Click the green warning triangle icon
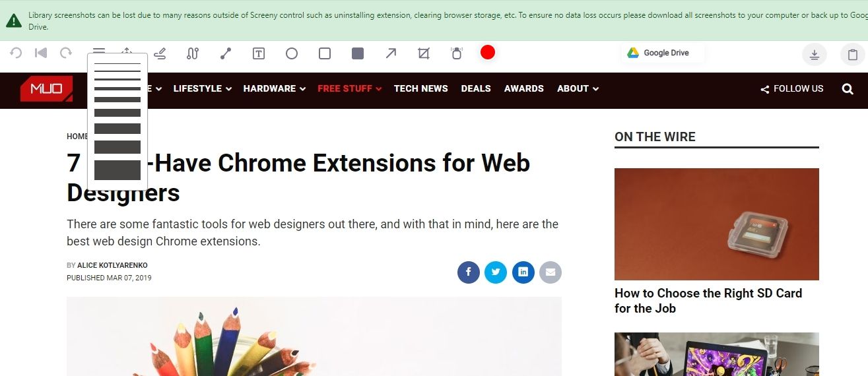The width and height of the screenshot is (868, 376). (x=14, y=20)
